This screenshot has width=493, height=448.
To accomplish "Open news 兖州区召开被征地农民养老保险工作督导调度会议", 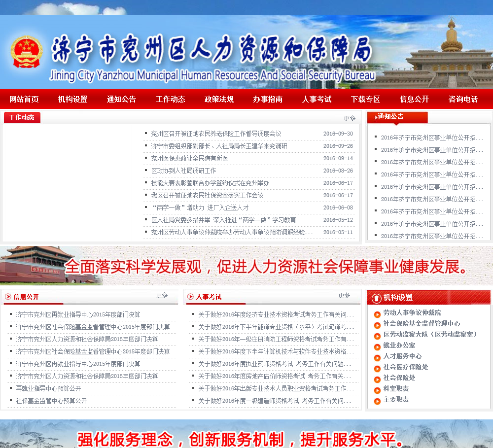I will pos(216,134).
